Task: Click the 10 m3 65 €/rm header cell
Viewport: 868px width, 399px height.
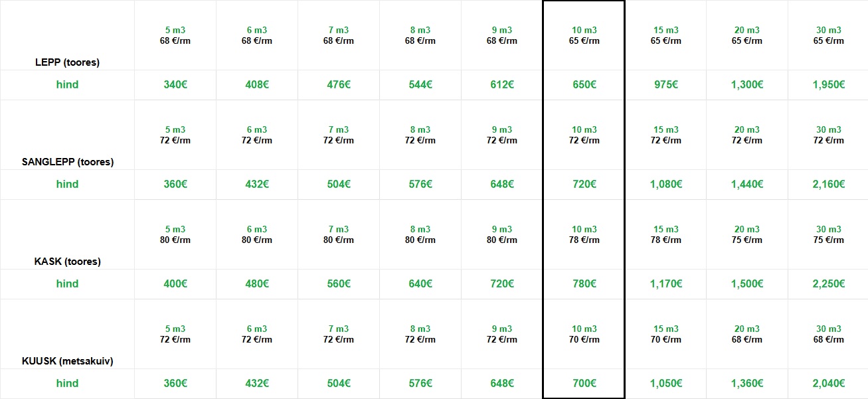Action: (x=584, y=36)
